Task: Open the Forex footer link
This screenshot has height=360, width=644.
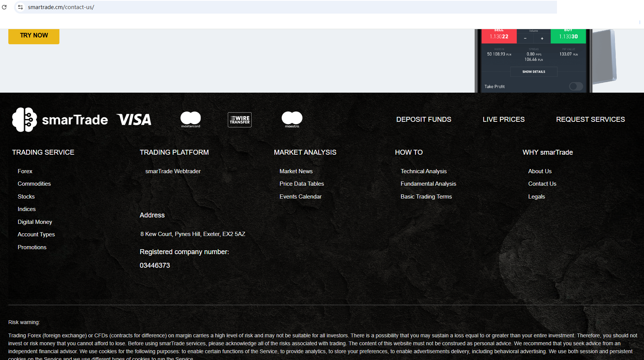Action: click(25, 171)
